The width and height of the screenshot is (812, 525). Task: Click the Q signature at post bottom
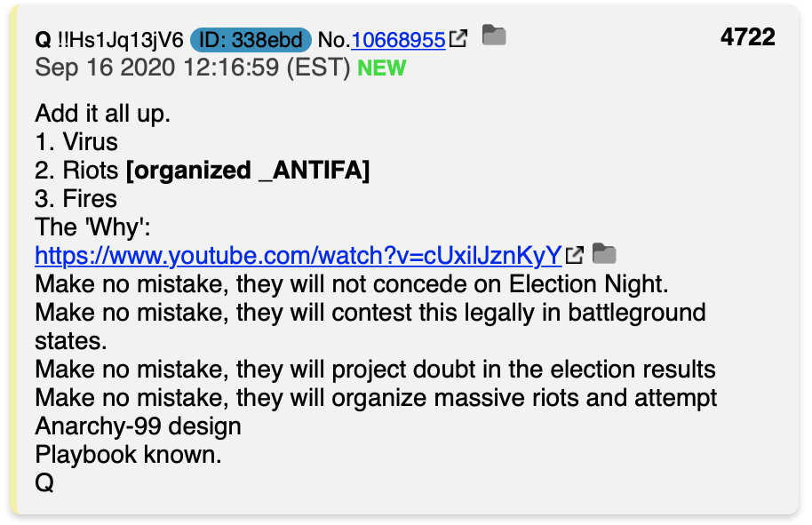click(44, 483)
